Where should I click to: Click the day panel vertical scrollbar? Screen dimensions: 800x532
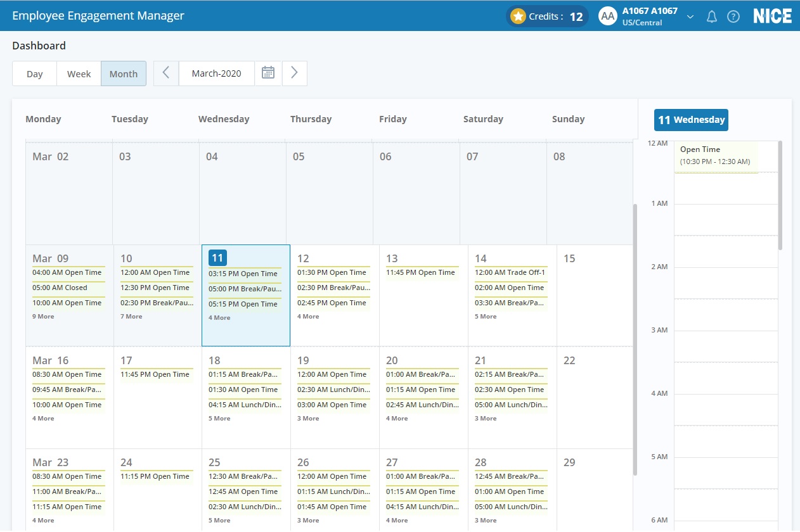pyautogui.click(x=780, y=196)
